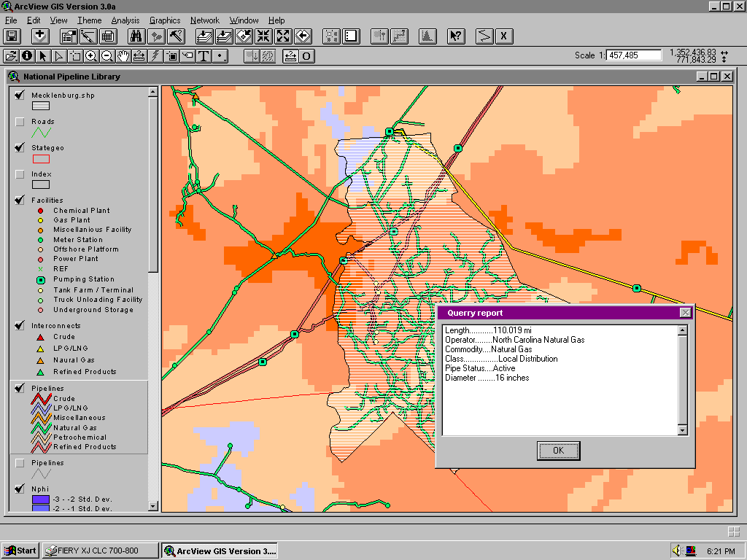
Task: Open the Theme menu
Action: (x=90, y=20)
